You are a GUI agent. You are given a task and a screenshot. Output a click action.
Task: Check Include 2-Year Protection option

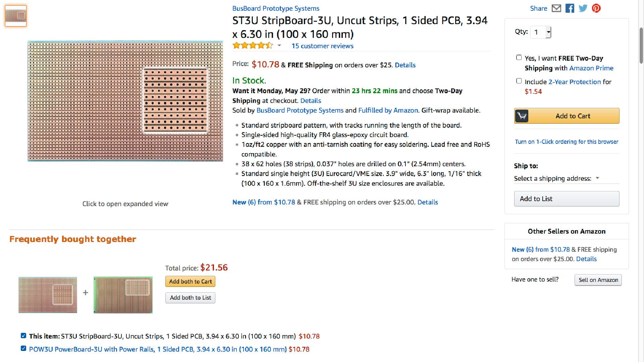pyautogui.click(x=519, y=81)
